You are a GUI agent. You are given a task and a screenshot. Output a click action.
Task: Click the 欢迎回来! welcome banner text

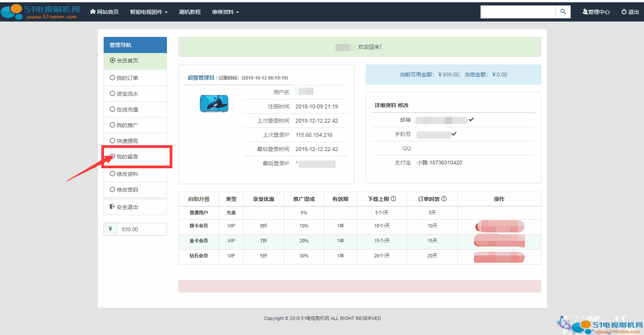[x=370, y=47]
